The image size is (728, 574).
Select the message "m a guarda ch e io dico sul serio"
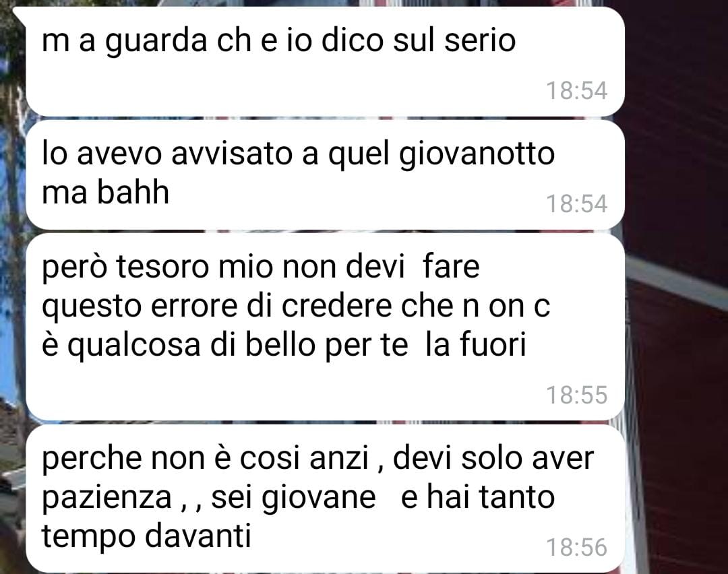click(x=325, y=61)
